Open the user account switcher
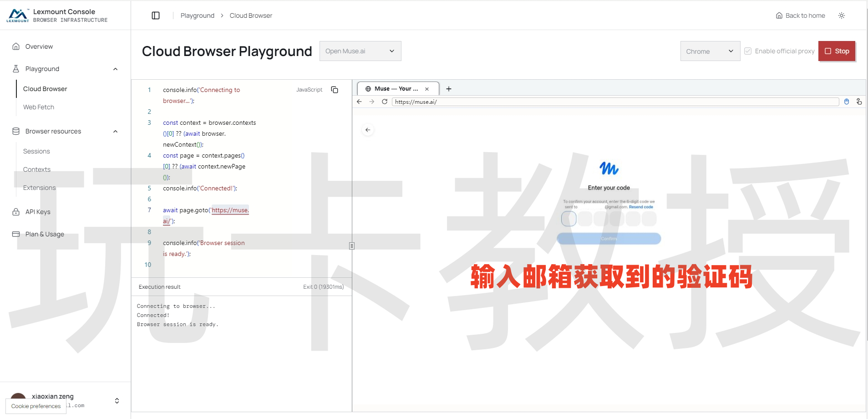Image resolution: width=868 pixels, height=419 pixels. point(117,401)
